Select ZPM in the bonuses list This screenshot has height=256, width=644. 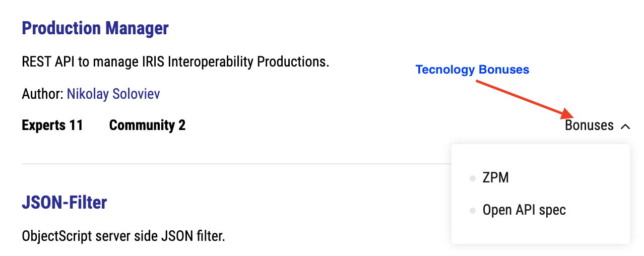495,178
